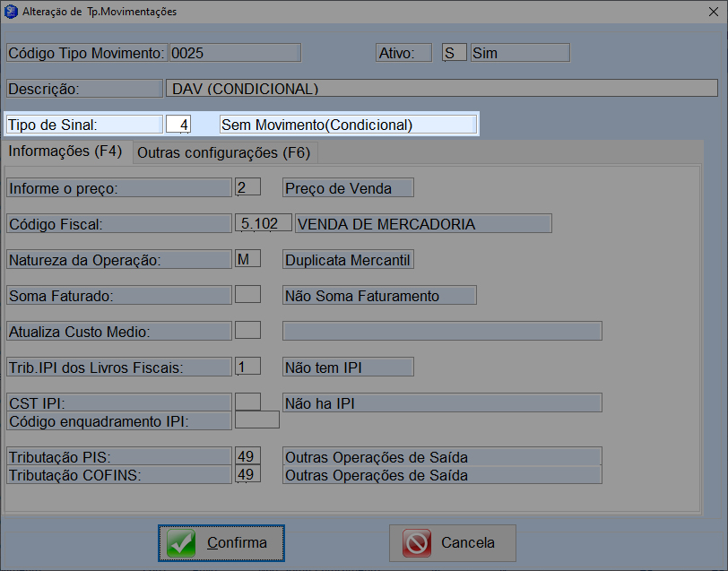
Task: Click the Tributação PIS code field
Action: 247,457
